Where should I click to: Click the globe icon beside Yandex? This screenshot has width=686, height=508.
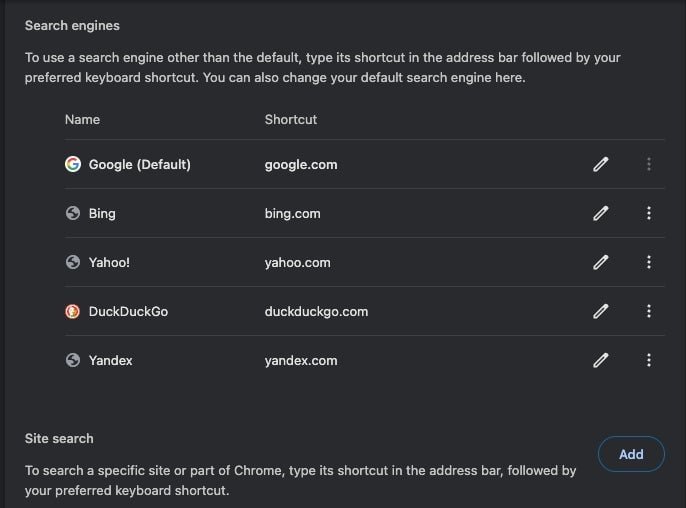73,360
